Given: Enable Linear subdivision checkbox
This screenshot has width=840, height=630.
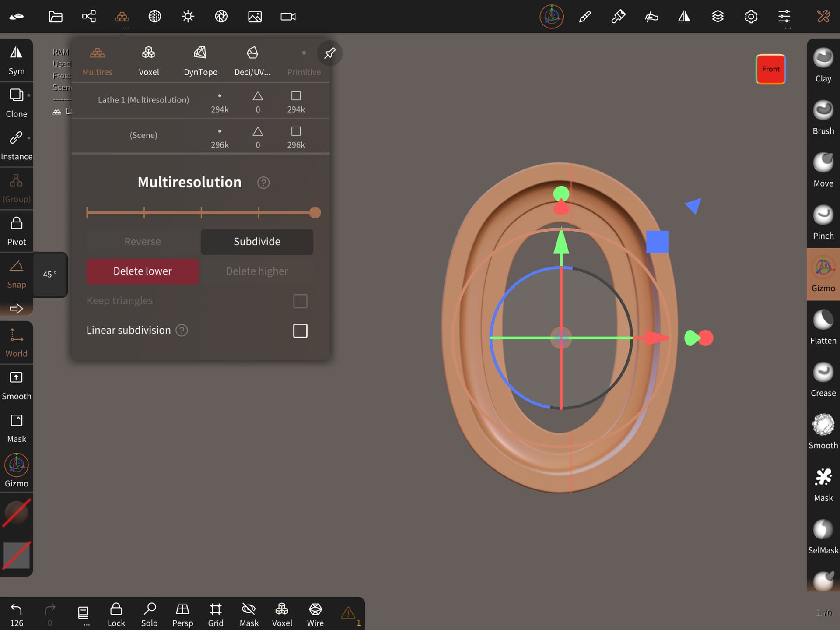Looking at the screenshot, I should pyautogui.click(x=300, y=331).
